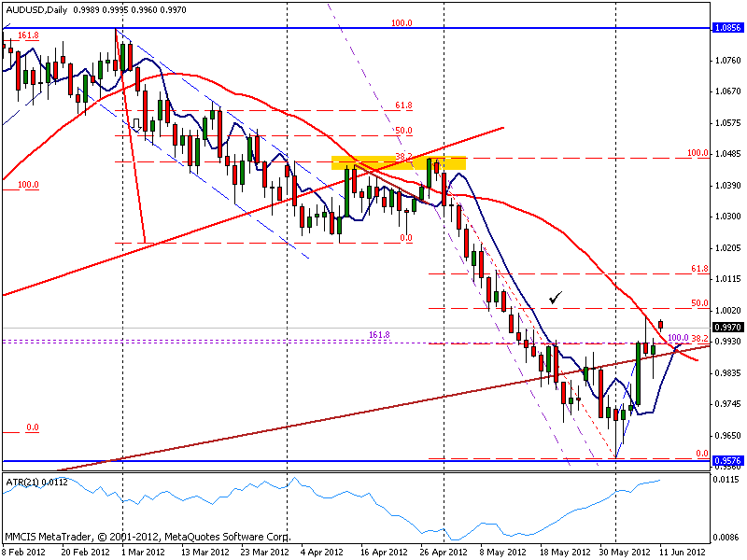Viewport: 747px width, 560px height.
Task: Select the blue 0.9576 price label
Action: [x=728, y=460]
